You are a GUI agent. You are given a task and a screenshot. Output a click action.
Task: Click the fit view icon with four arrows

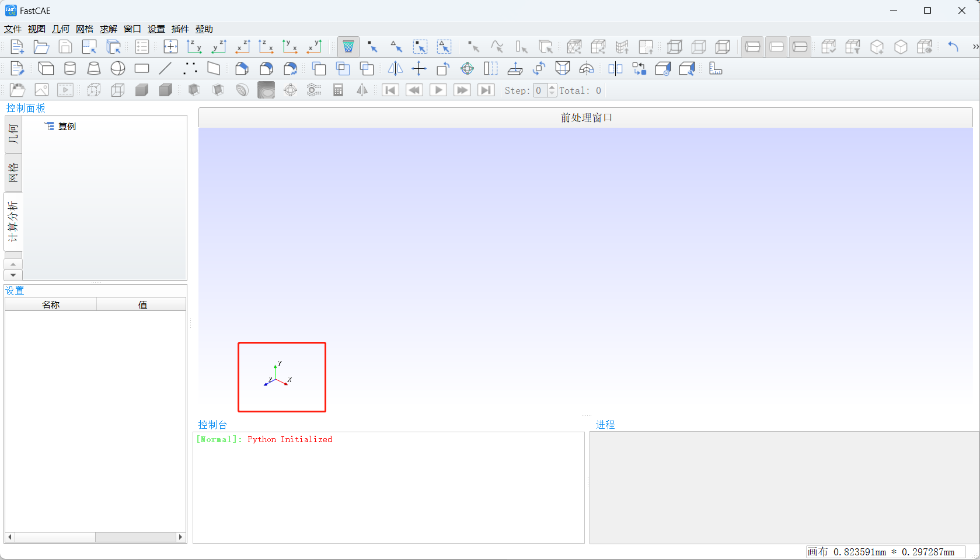coord(170,47)
